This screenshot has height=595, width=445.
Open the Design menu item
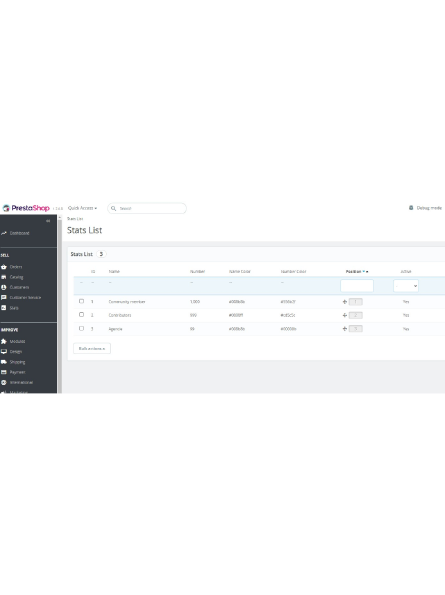[x=16, y=351]
